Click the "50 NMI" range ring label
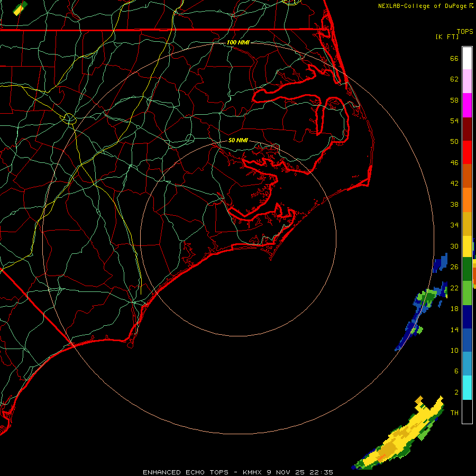 238,140
